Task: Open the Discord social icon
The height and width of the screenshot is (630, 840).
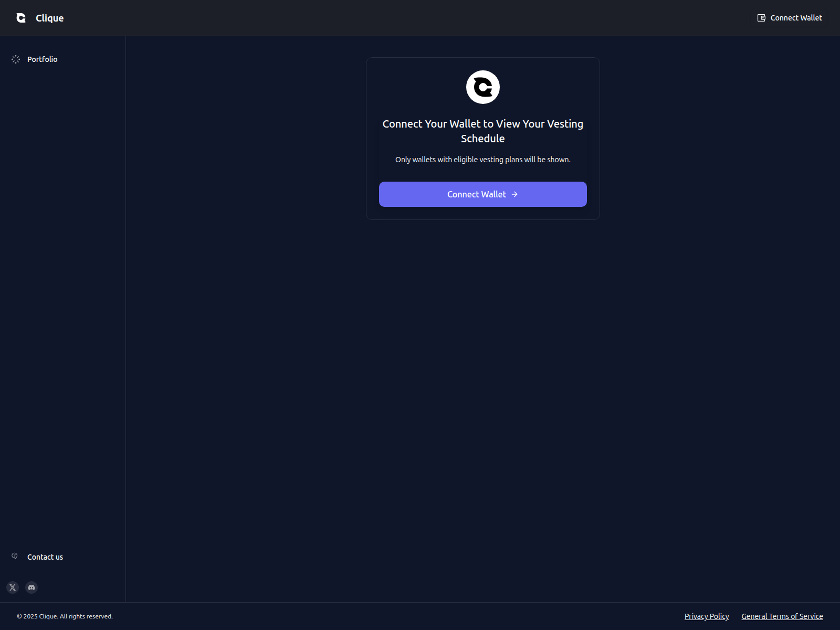Action: point(31,587)
